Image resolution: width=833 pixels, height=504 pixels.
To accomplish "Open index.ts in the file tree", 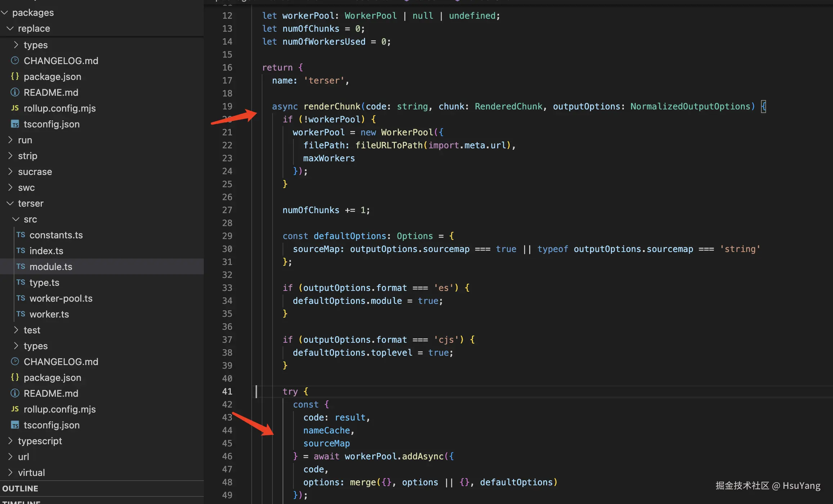I will (x=46, y=251).
